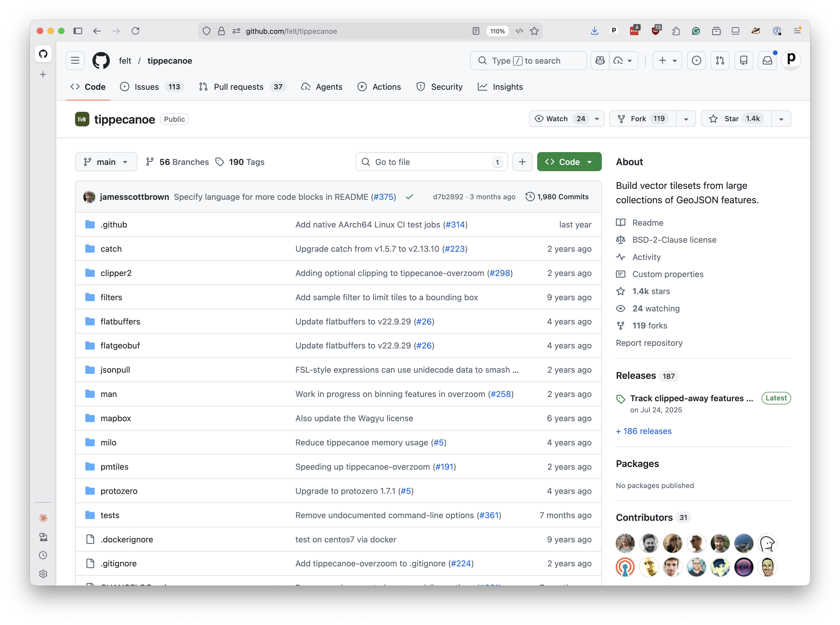Click the pull requests icon in header

[x=720, y=60]
